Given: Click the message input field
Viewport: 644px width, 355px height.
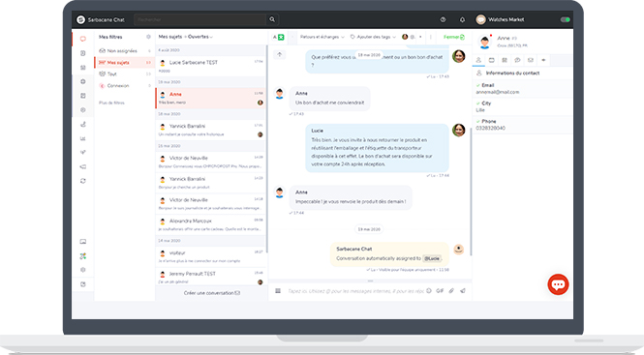Looking at the screenshot, I should pos(355,291).
